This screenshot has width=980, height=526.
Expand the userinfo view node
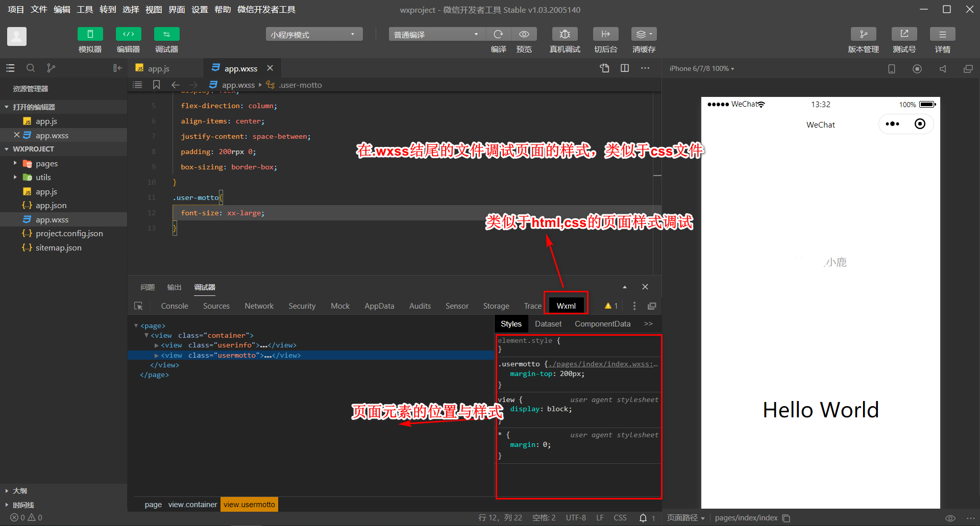tap(157, 345)
